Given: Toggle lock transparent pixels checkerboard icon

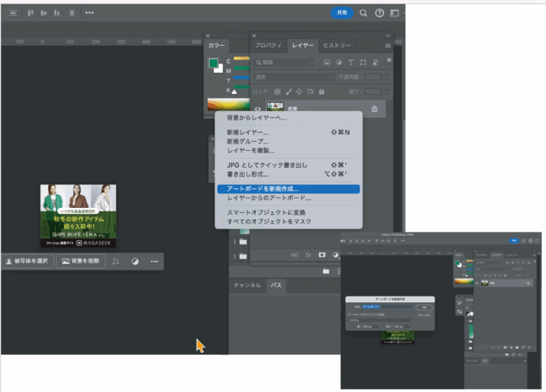Looking at the screenshot, I should [277, 92].
